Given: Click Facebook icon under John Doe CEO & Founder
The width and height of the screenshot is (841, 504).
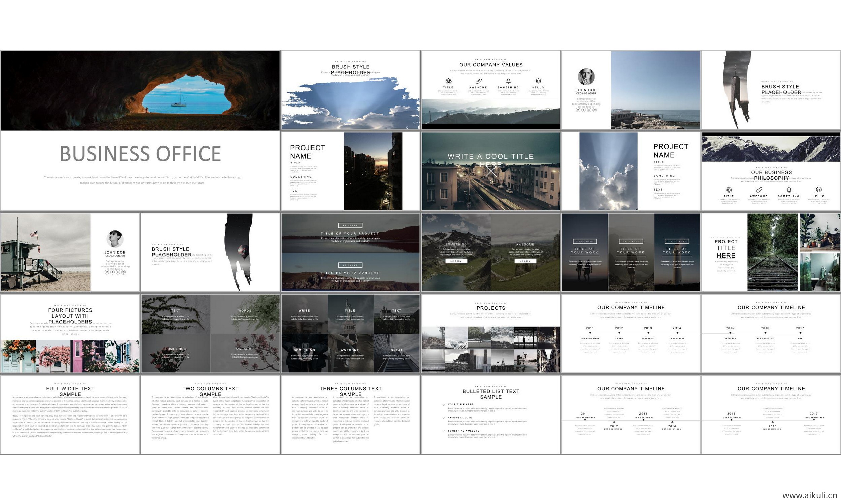Looking at the screenshot, I should [x=112, y=272].
